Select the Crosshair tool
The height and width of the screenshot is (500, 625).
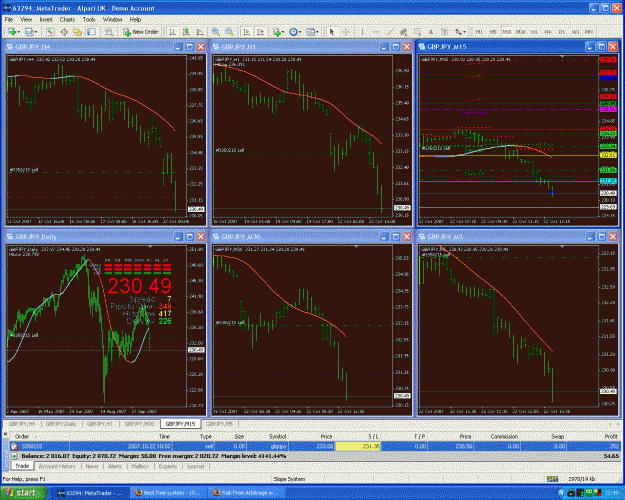pos(346,32)
